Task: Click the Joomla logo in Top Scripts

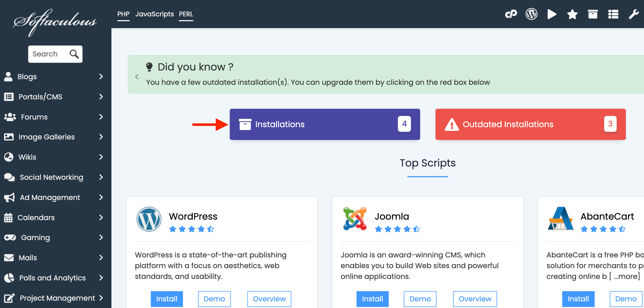Action: pos(355,219)
